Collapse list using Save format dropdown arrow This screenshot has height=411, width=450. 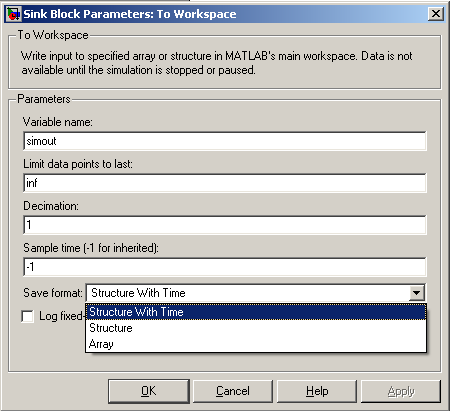click(x=417, y=293)
